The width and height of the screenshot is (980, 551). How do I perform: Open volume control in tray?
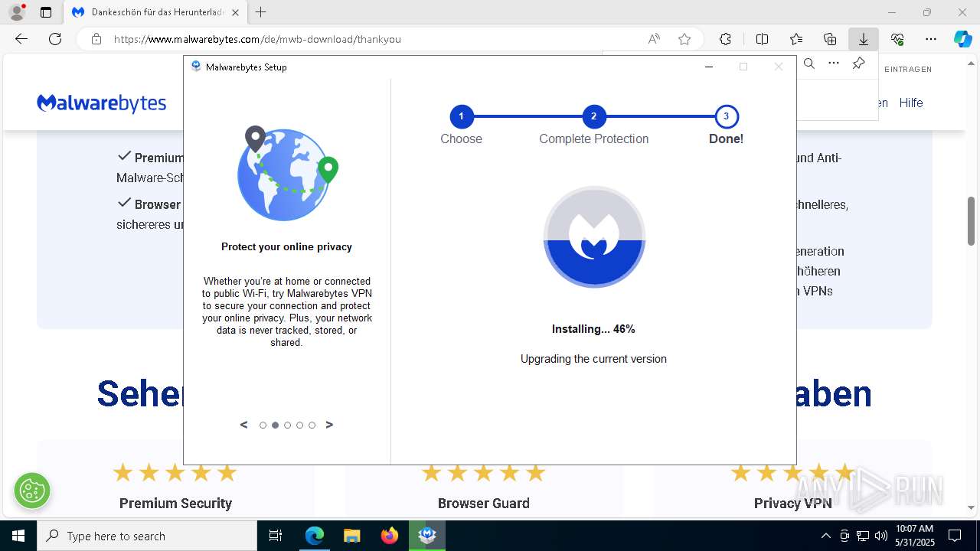point(881,536)
